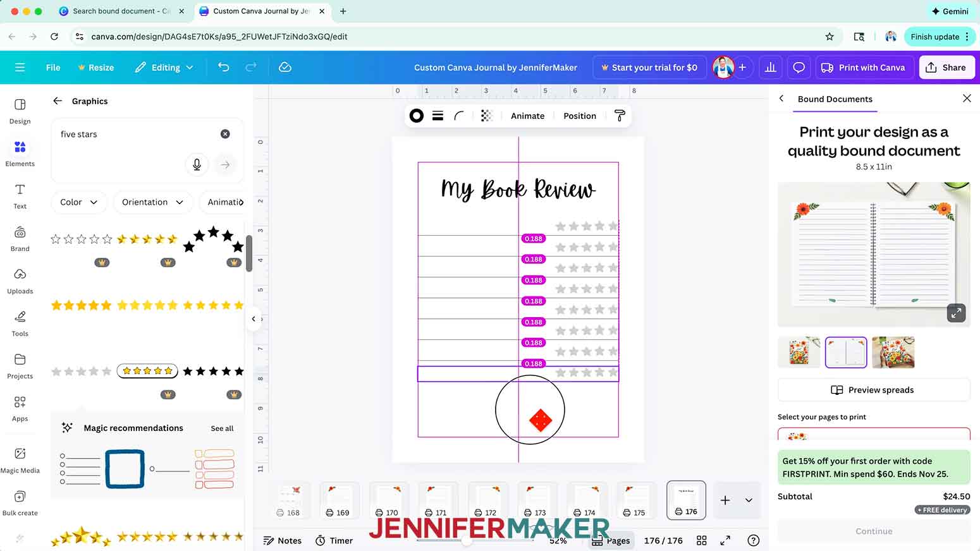This screenshot has height=551, width=980.
Task: Open the Resize menu
Action: (x=96, y=67)
